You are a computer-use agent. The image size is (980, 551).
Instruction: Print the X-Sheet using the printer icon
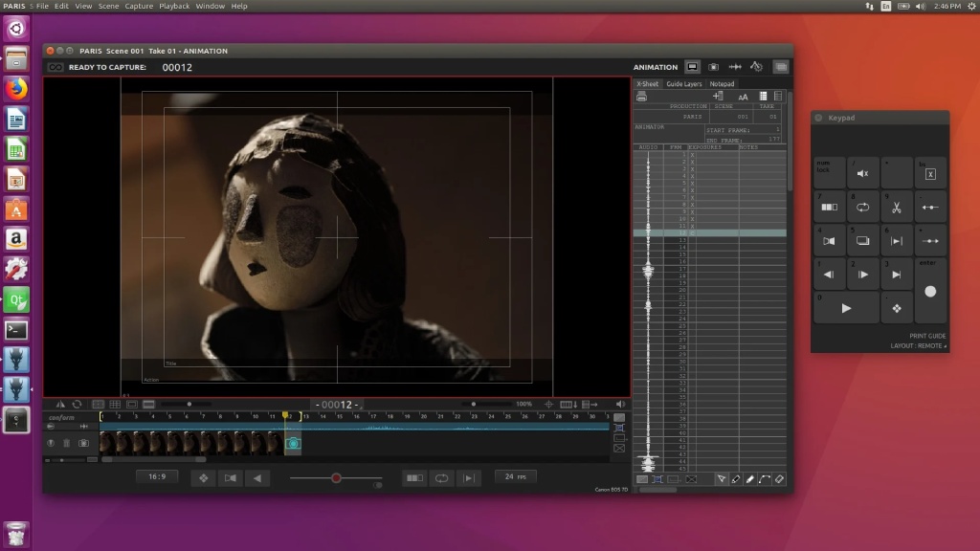tap(641, 97)
